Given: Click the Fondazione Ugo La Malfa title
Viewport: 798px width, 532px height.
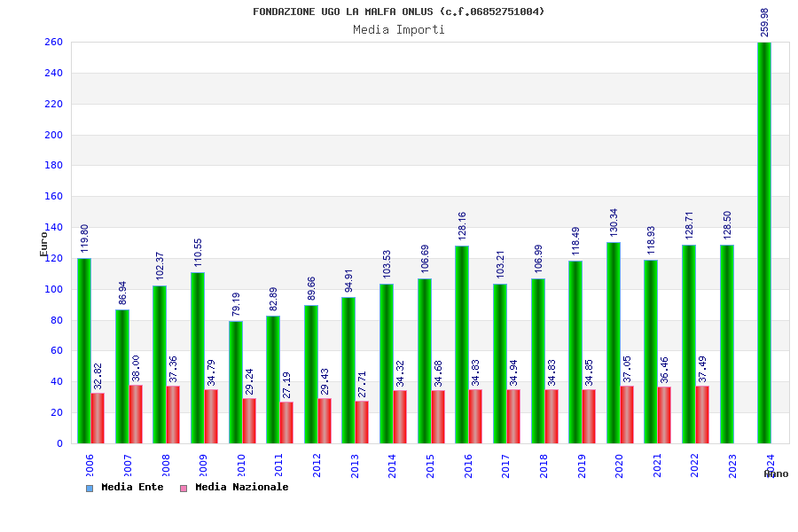Looking at the screenshot, I should coord(398,12).
